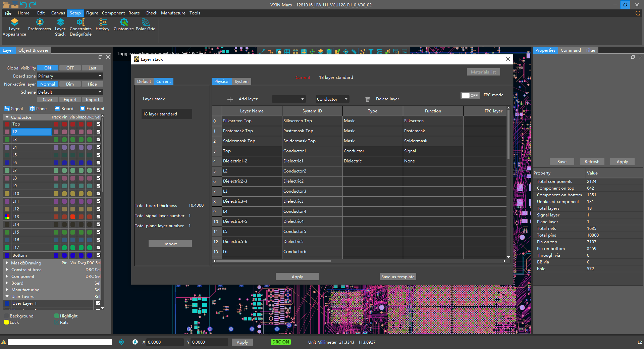Click the warning triangle in status bar
644x349 pixels.
click(4, 342)
